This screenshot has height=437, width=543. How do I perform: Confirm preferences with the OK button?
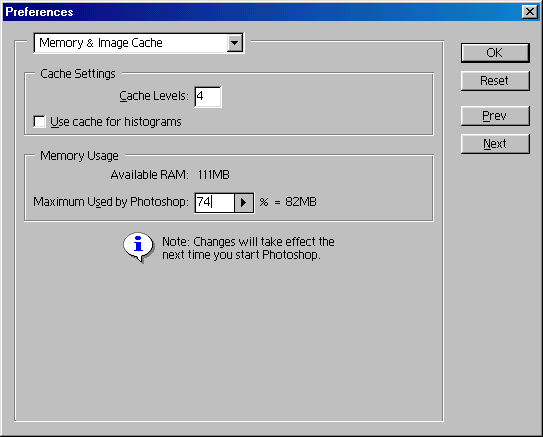[x=495, y=53]
